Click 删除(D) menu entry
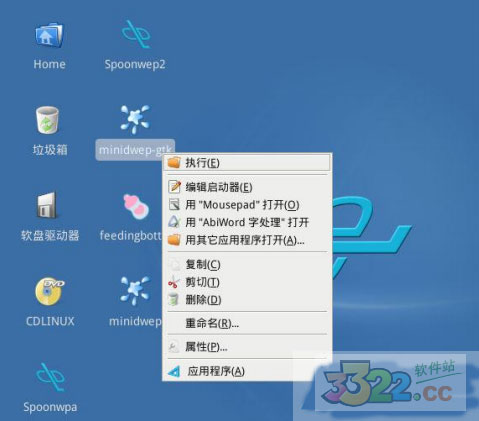The width and height of the screenshot is (479, 421). tap(247, 300)
